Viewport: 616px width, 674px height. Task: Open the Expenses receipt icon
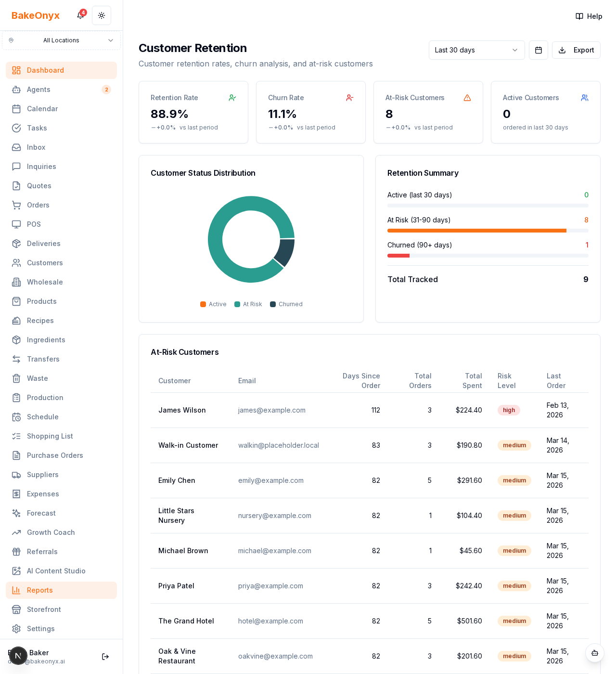click(16, 494)
